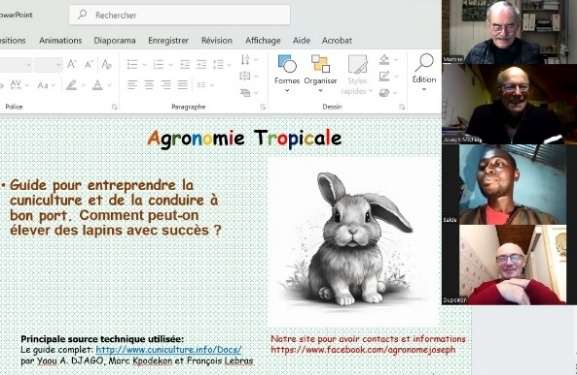Justify the paragraph text
This screenshot has height=375, width=577.
coord(183,85)
